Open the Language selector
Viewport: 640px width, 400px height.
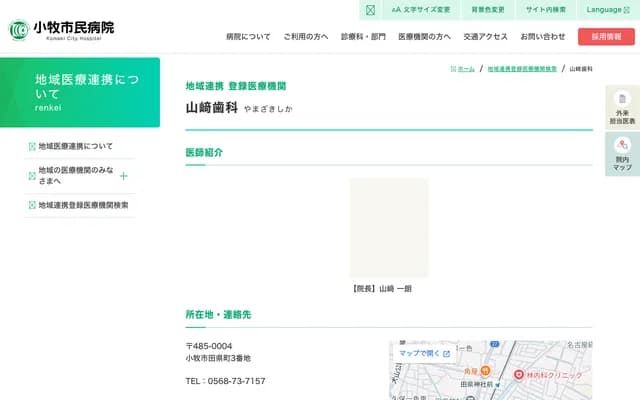pos(608,10)
